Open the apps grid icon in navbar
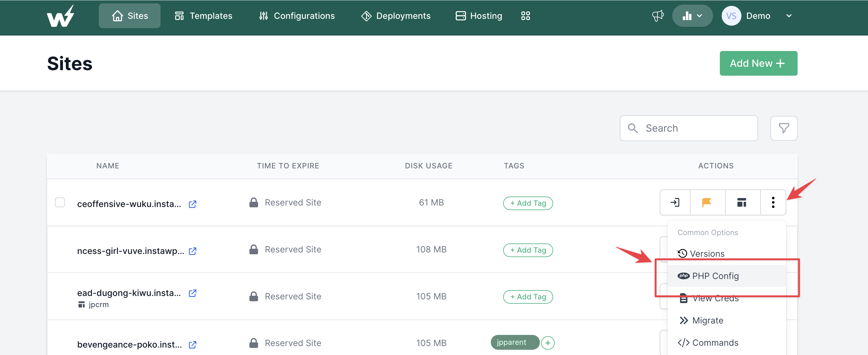 [x=525, y=16]
